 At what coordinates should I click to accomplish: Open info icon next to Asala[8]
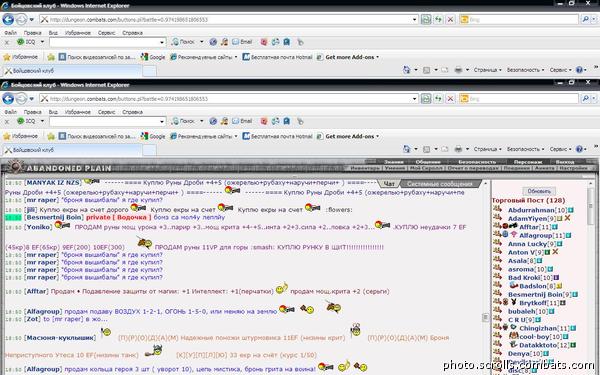point(540,261)
